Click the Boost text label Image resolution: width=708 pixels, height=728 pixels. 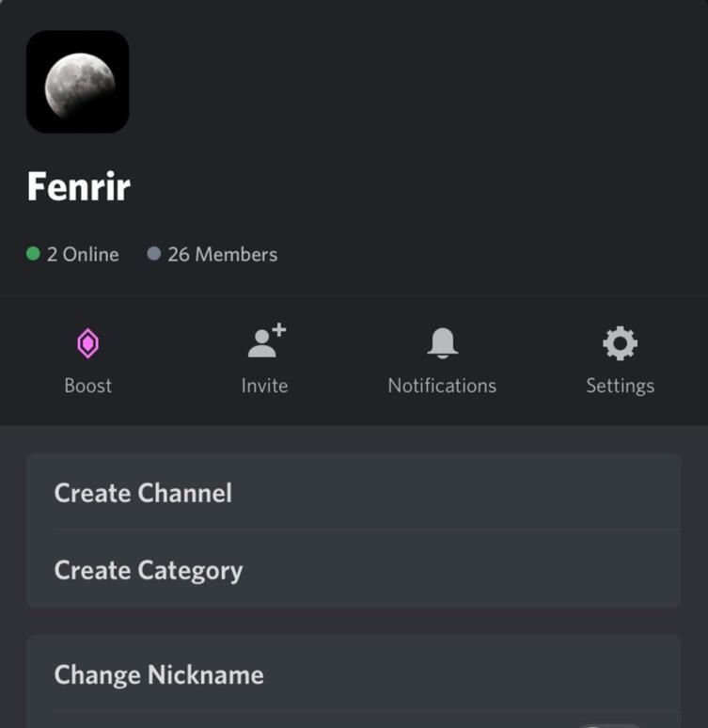87,386
